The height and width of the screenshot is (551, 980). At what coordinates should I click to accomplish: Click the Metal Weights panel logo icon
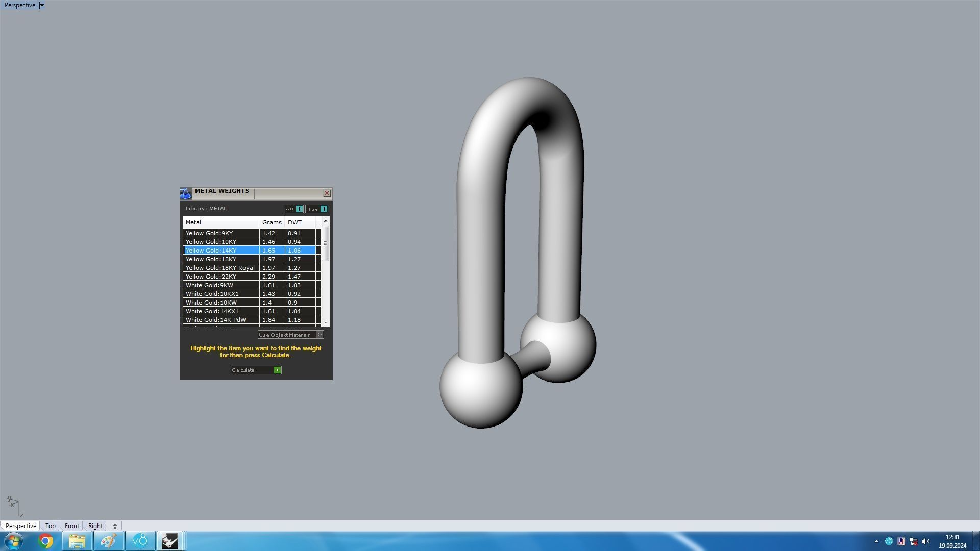point(185,193)
